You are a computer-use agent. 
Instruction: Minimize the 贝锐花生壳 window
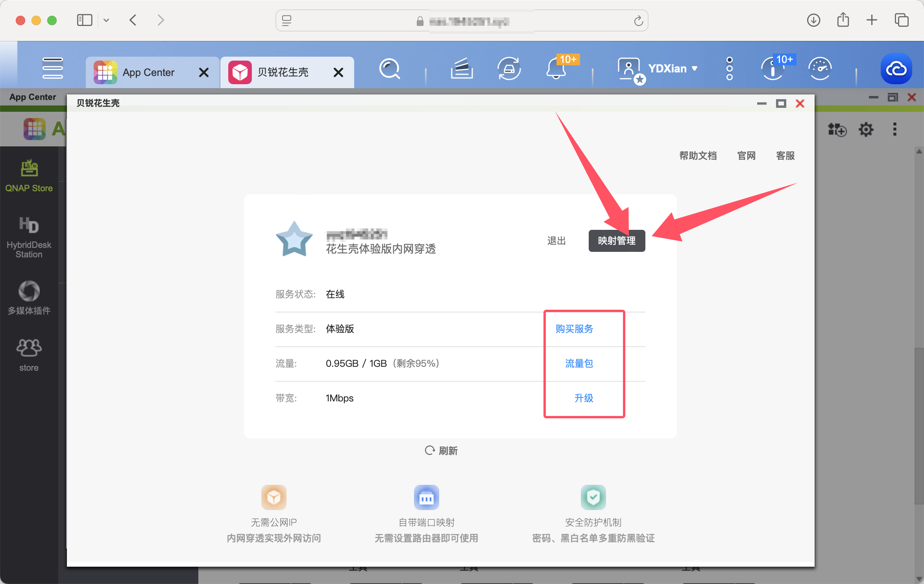coord(761,103)
